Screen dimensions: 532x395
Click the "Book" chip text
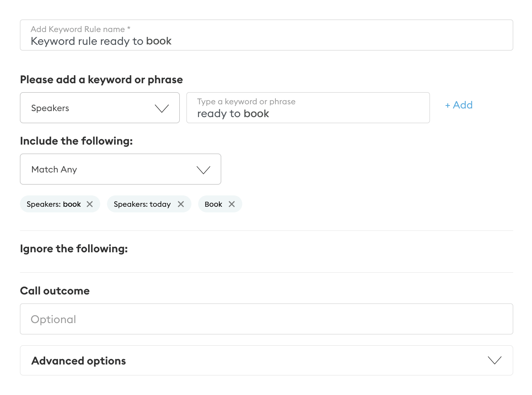click(x=213, y=204)
